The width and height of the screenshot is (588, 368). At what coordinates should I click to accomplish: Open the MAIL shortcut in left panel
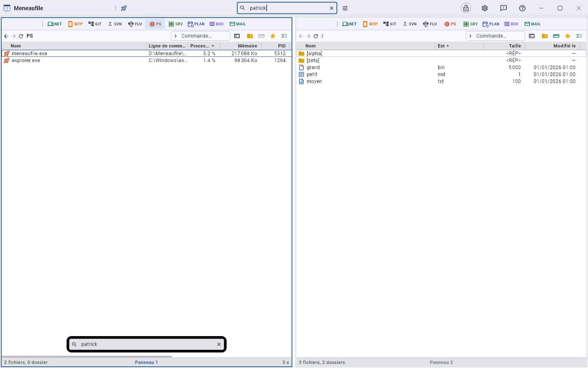coord(238,24)
